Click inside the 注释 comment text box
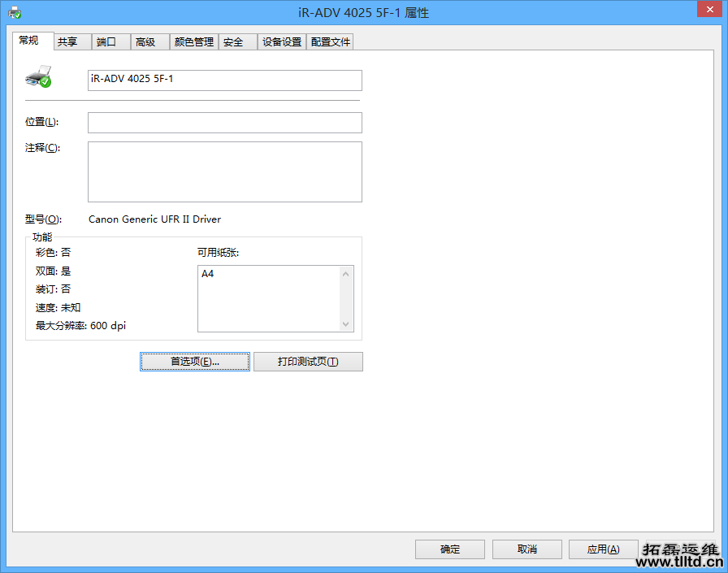 click(224, 171)
